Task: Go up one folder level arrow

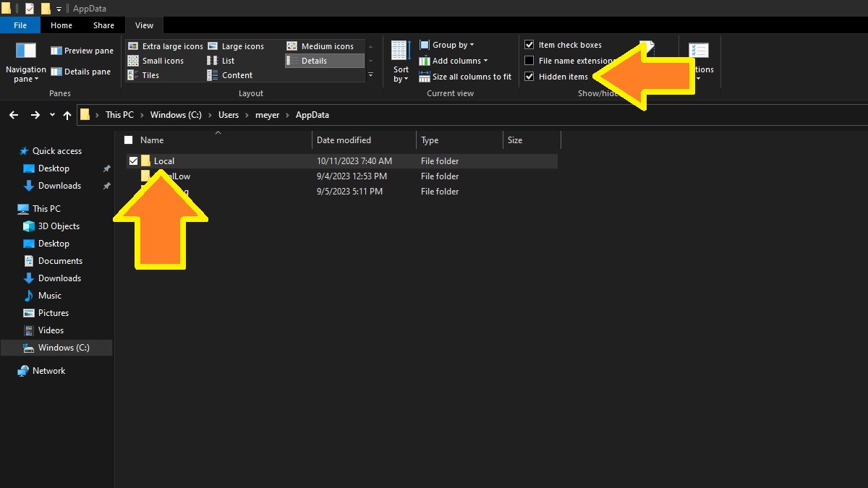Action: coord(67,115)
